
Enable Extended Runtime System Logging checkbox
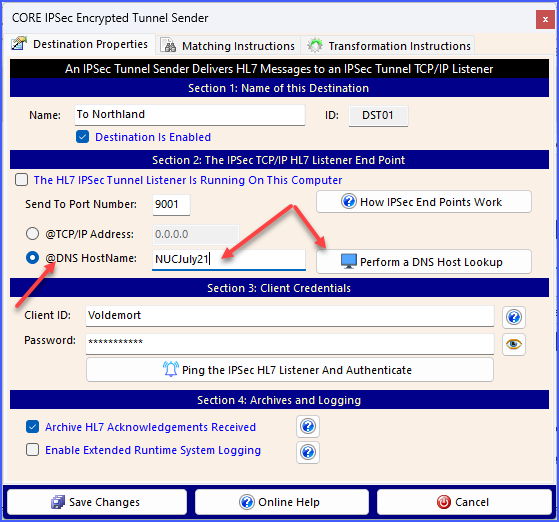pyautogui.click(x=32, y=450)
